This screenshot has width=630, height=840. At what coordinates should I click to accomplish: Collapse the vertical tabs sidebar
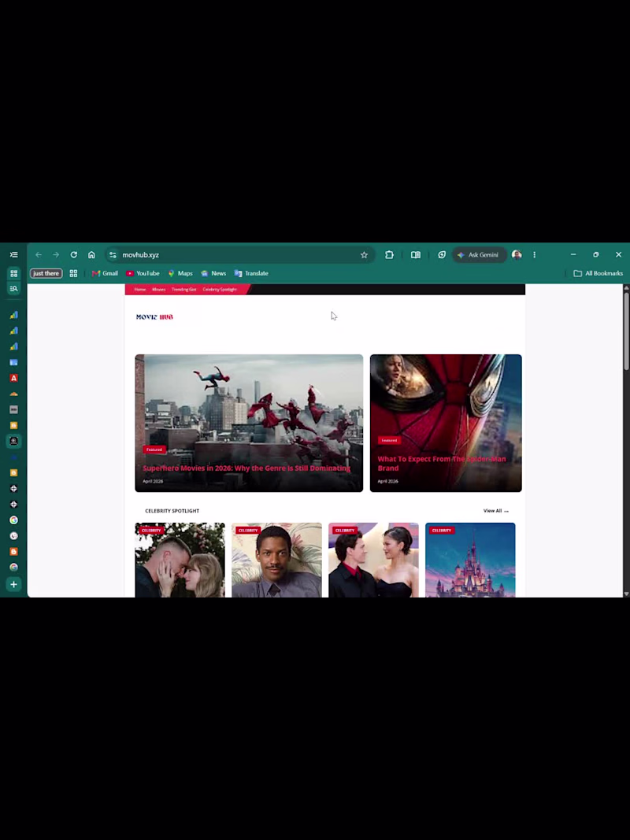coord(14,255)
